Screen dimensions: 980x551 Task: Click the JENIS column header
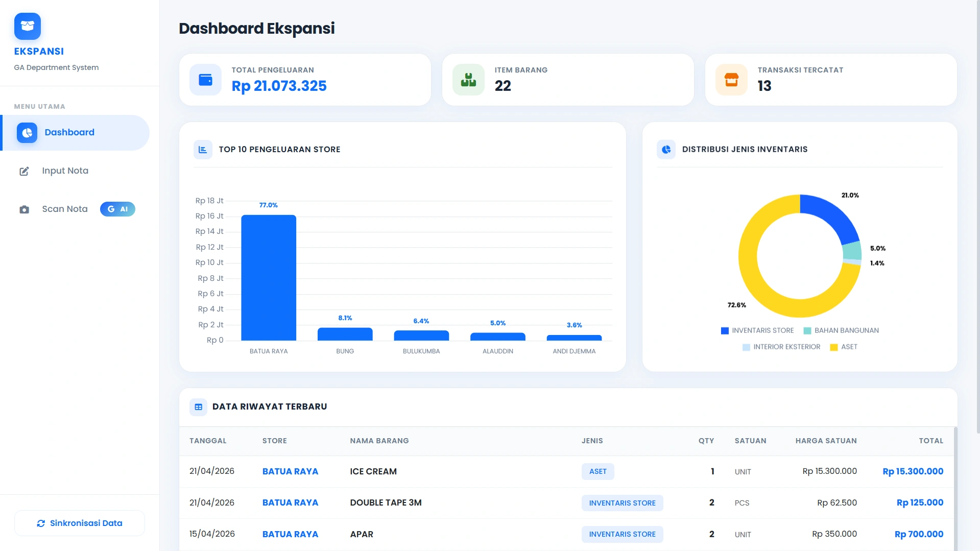pyautogui.click(x=592, y=441)
